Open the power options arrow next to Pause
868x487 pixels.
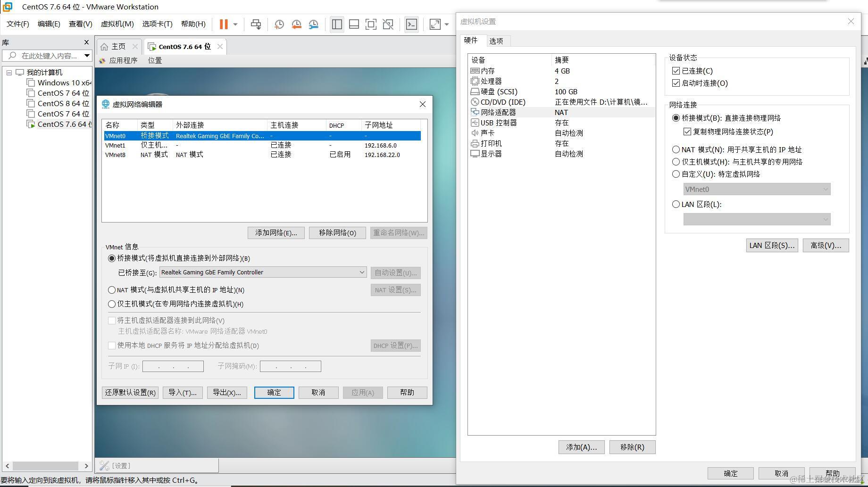(x=235, y=24)
